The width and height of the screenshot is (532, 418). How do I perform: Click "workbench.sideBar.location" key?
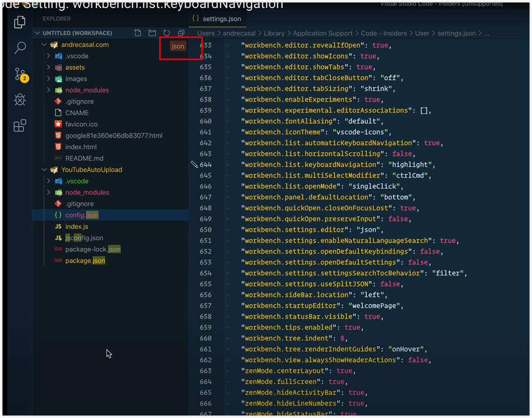[x=296, y=295]
